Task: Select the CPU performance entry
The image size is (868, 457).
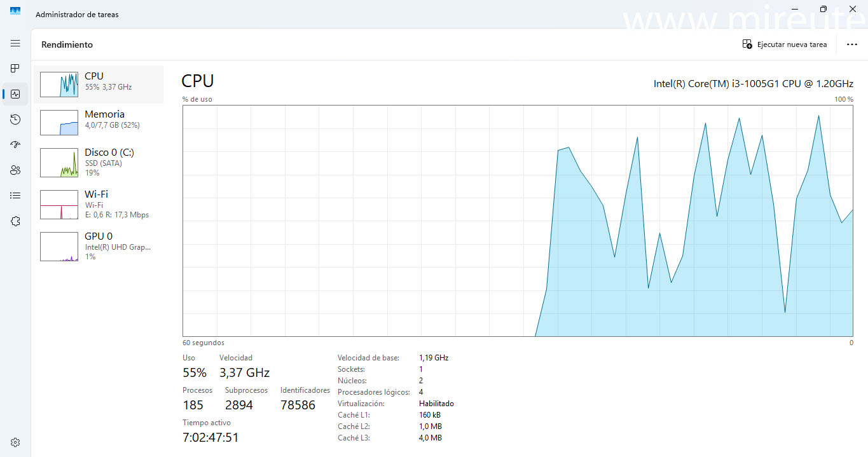Action: (x=99, y=84)
